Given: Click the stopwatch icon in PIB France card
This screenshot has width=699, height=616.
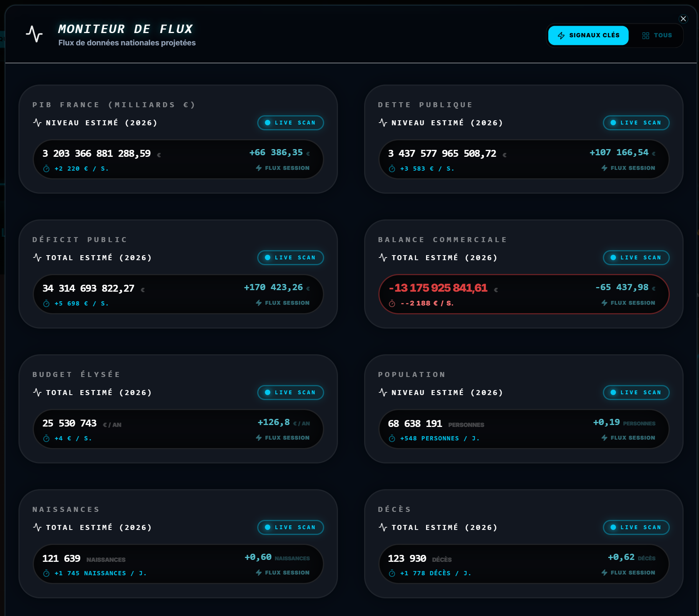Looking at the screenshot, I should [x=47, y=169].
